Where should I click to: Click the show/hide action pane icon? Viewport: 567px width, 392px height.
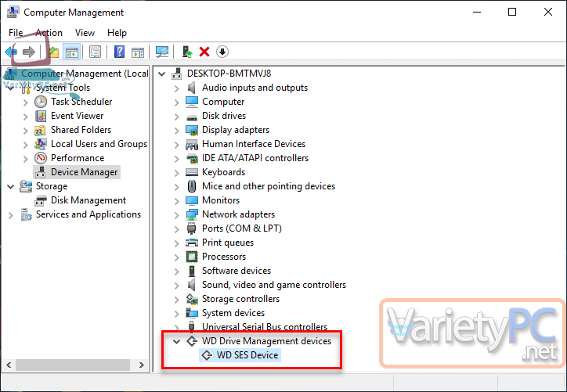(x=137, y=52)
